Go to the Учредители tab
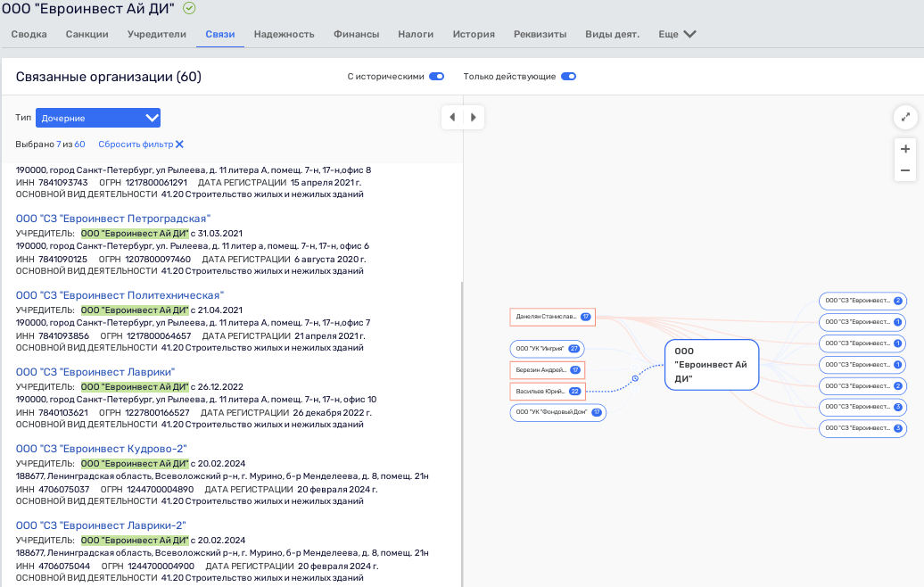The width and height of the screenshot is (924, 587). click(x=157, y=34)
